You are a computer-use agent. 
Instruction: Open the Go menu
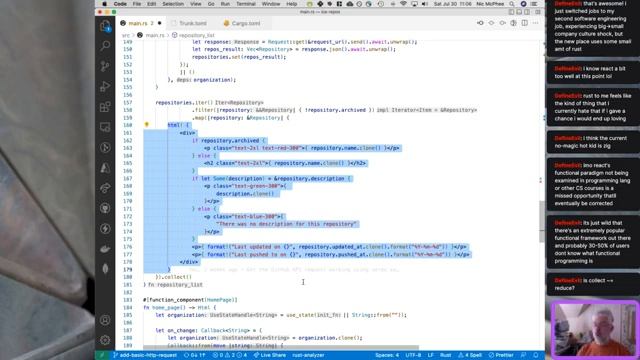211,4
